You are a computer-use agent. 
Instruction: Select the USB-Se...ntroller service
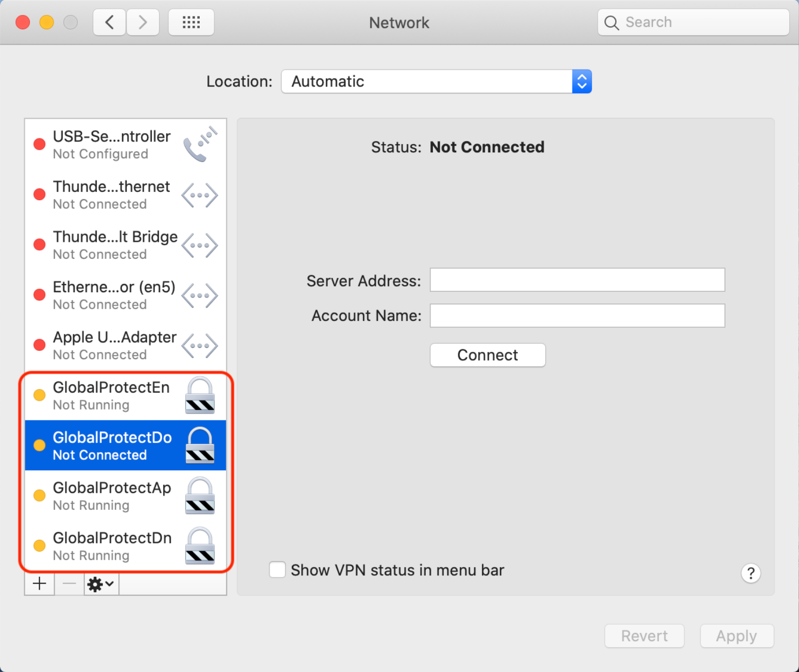pyautogui.click(x=126, y=145)
